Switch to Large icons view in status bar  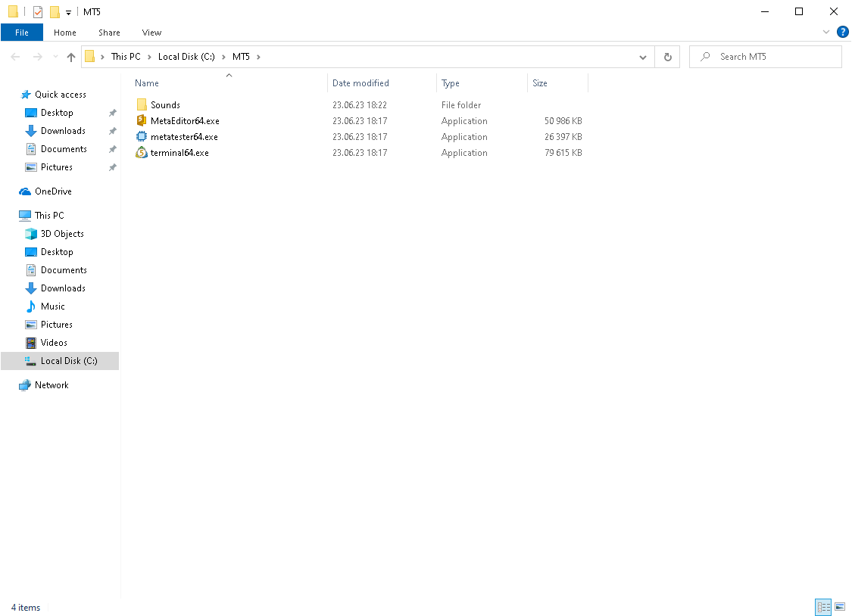(x=840, y=608)
